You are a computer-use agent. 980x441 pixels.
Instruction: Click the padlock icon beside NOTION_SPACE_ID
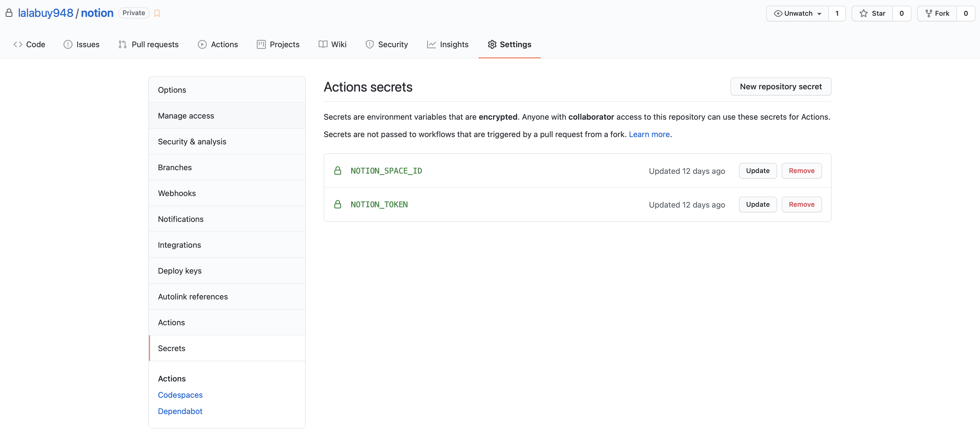338,171
